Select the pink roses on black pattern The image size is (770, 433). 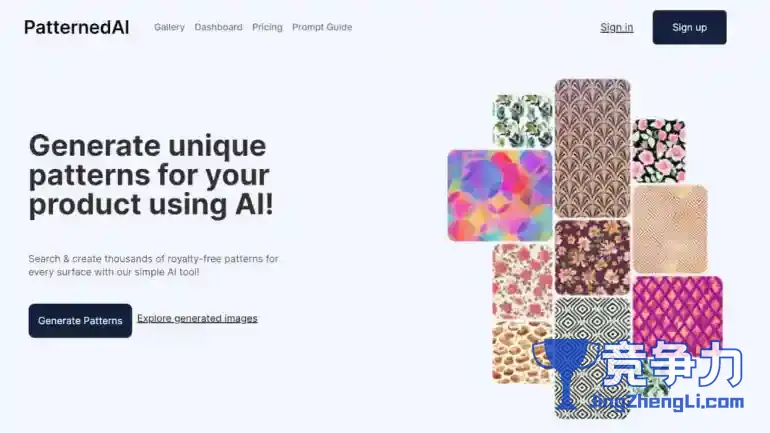coord(659,150)
